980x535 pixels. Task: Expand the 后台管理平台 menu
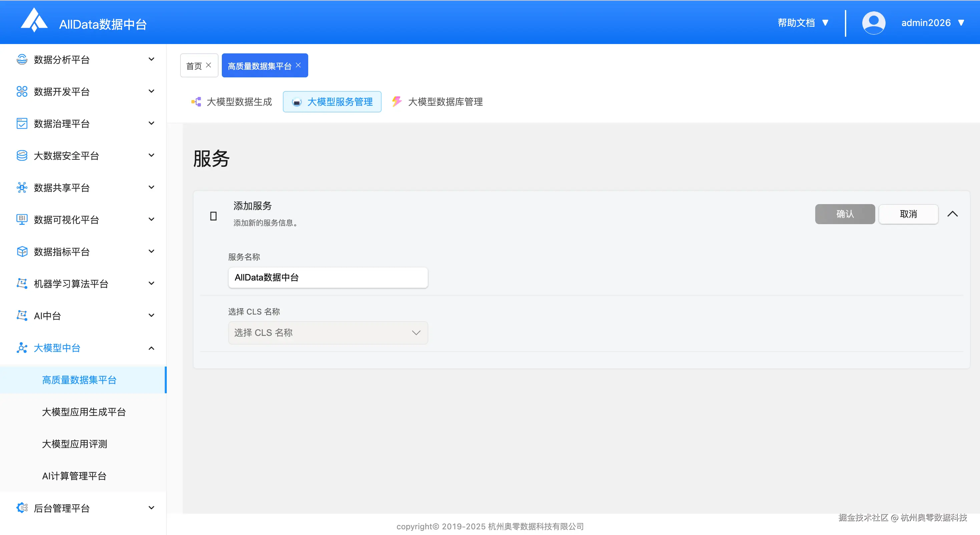(151, 508)
